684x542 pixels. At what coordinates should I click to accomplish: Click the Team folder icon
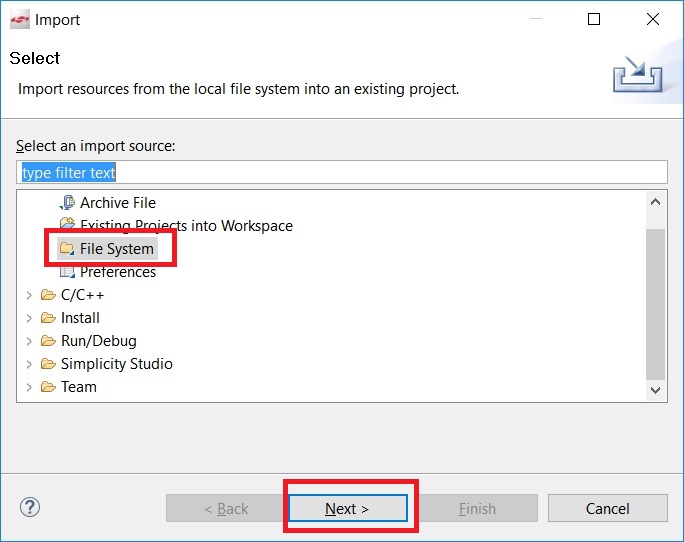[48, 387]
